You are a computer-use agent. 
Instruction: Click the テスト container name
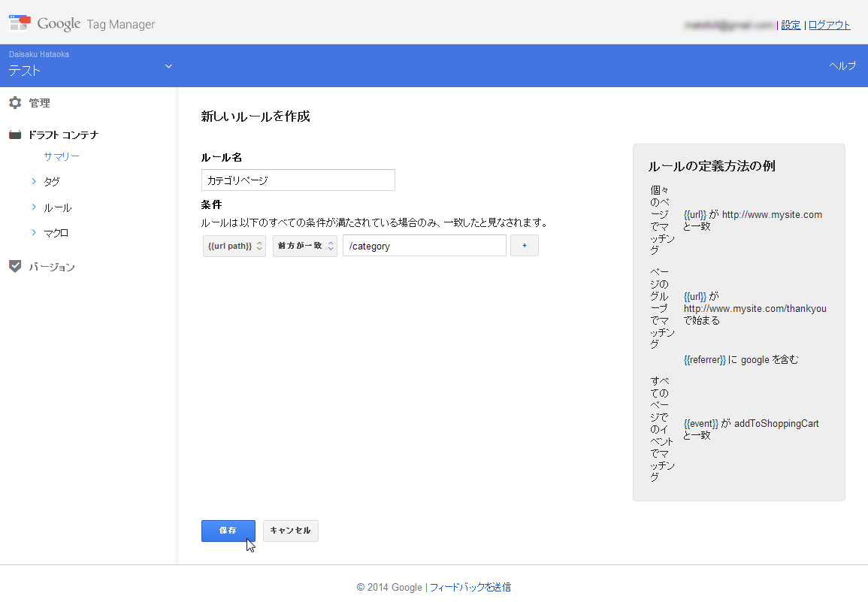pyautogui.click(x=24, y=71)
